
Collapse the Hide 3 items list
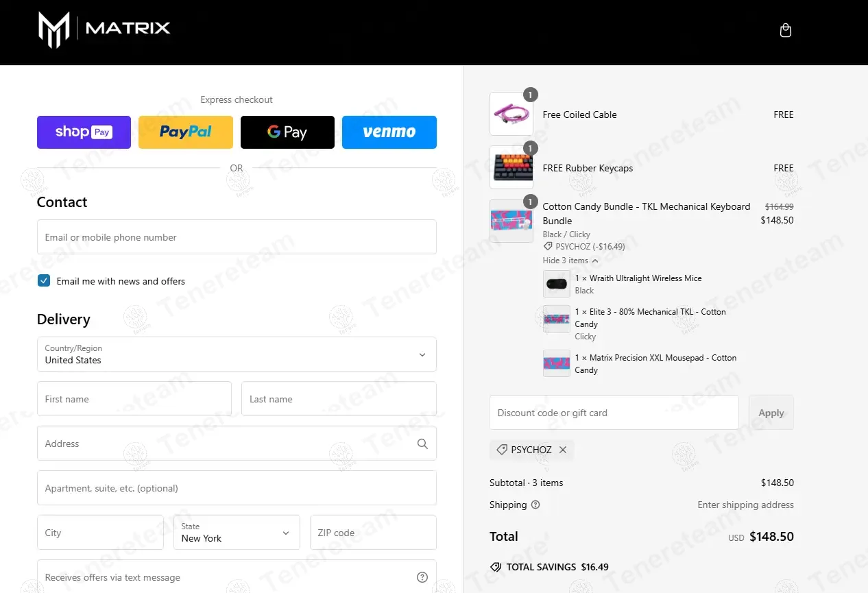coord(570,261)
